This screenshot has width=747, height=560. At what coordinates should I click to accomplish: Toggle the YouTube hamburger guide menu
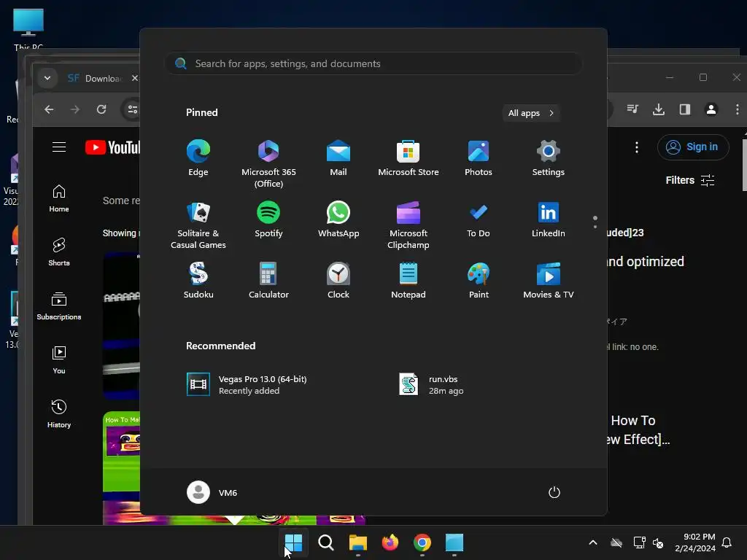tap(59, 147)
